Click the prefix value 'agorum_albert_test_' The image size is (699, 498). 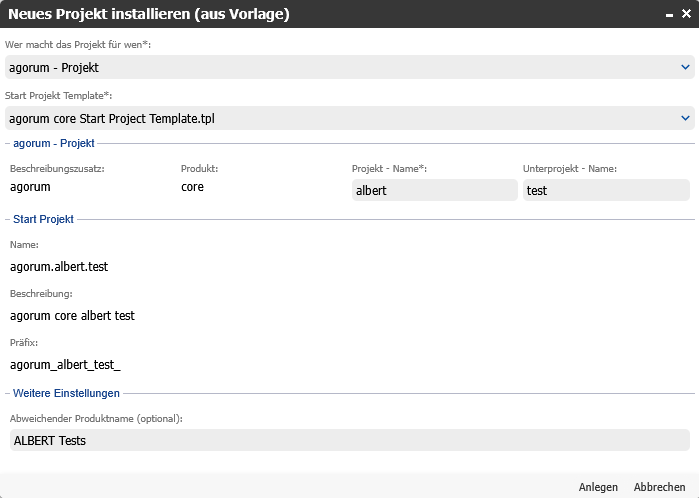pos(65,365)
